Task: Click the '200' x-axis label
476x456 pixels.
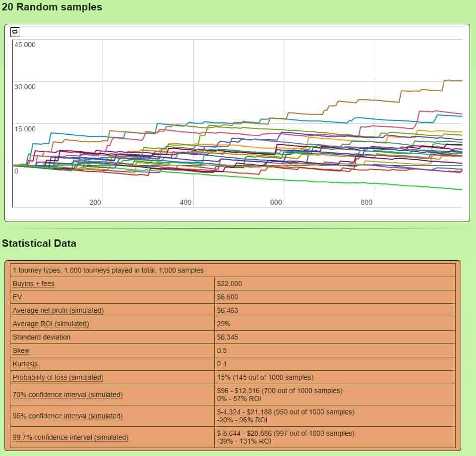Action: [x=95, y=202]
